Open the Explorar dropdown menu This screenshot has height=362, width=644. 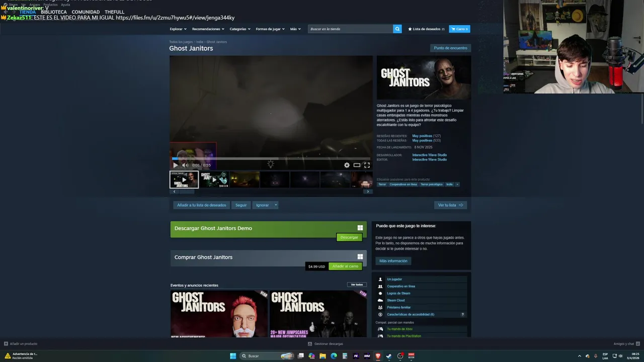pyautogui.click(x=178, y=29)
